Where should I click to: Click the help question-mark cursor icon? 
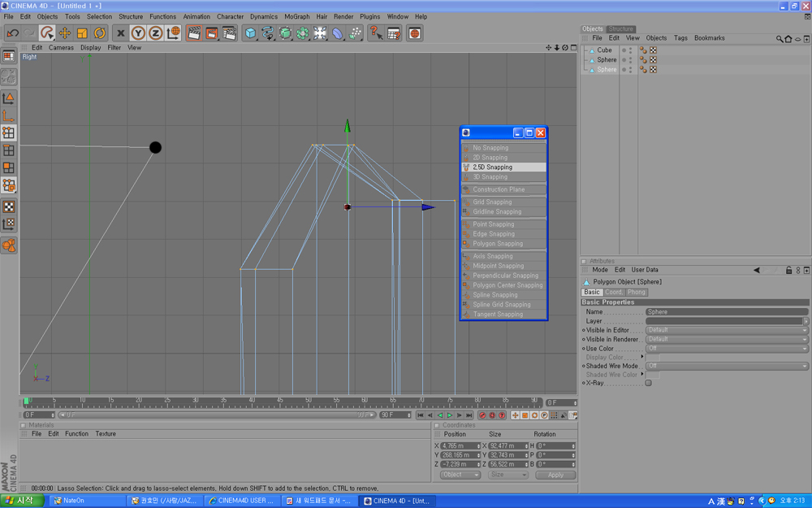coord(376,33)
